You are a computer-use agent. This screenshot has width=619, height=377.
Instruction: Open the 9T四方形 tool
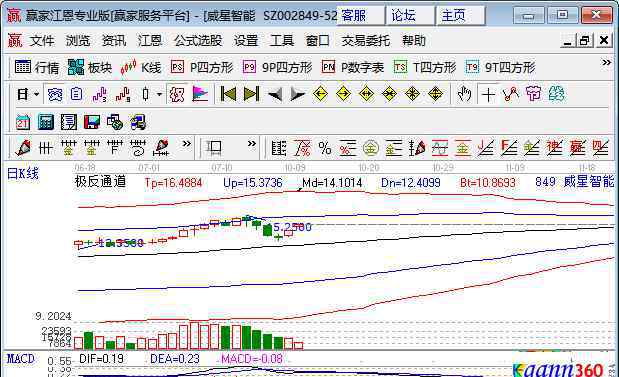click(500, 68)
